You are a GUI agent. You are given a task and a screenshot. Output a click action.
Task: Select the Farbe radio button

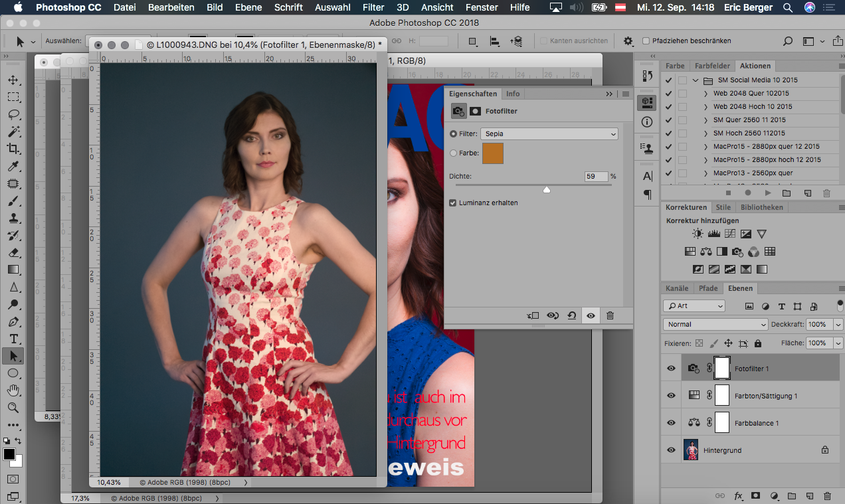(x=454, y=153)
